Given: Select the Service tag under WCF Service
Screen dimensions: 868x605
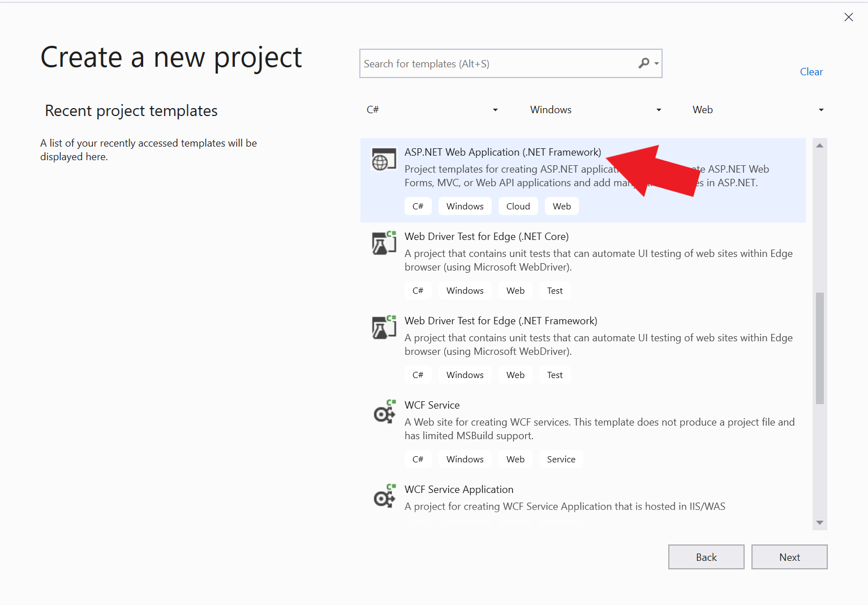Looking at the screenshot, I should [561, 459].
